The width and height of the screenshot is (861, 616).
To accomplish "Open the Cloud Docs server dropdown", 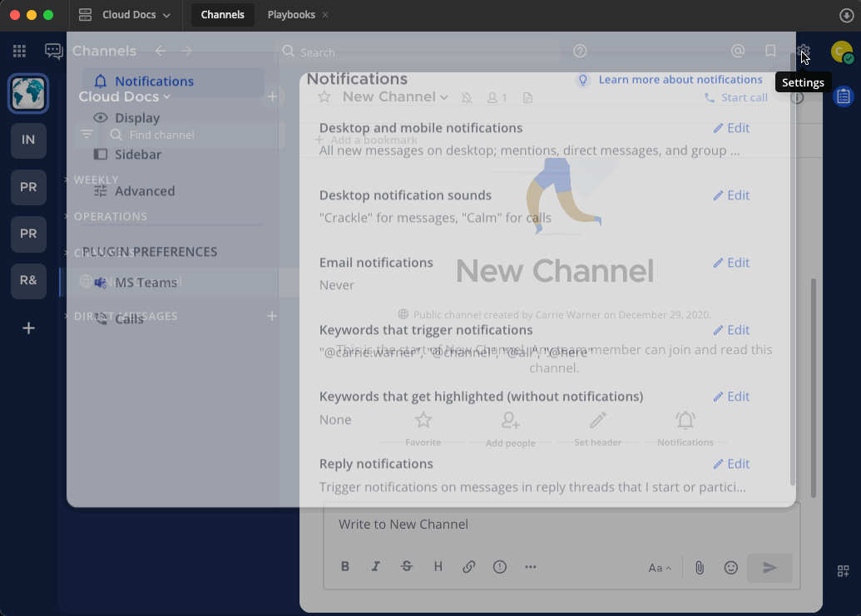I will (x=125, y=15).
